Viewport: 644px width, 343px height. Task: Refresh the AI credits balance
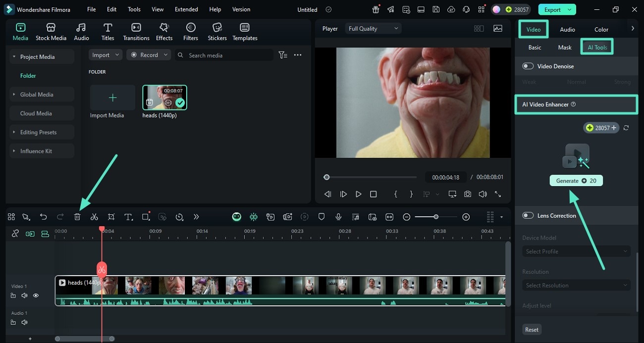pos(626,128)
